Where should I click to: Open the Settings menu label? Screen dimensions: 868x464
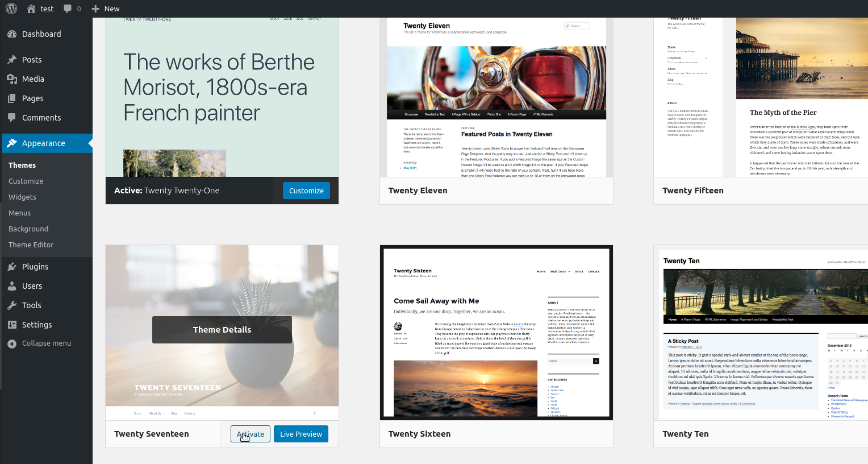coord(37,325)
